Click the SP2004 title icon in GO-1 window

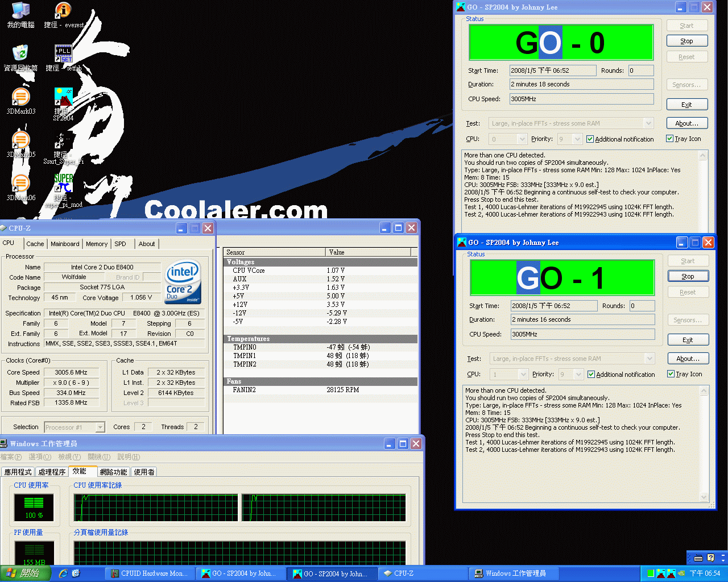(462, 242)
